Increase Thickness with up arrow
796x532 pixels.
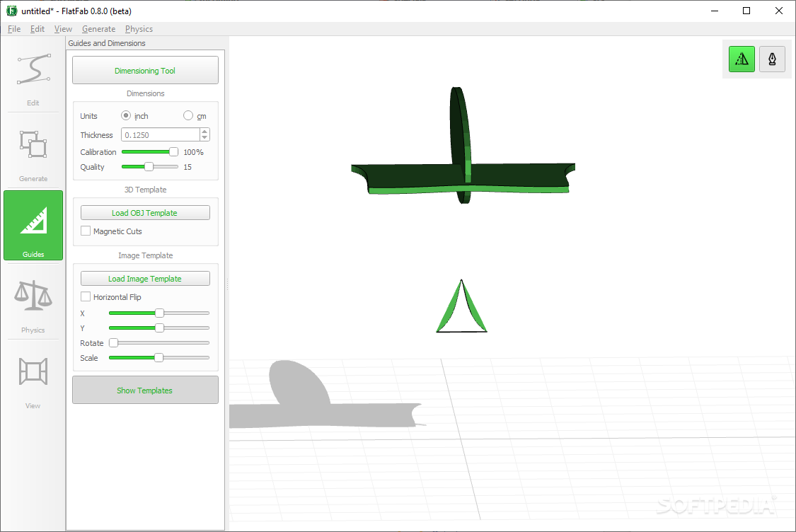pyautogui.click(x=204, y=132)
